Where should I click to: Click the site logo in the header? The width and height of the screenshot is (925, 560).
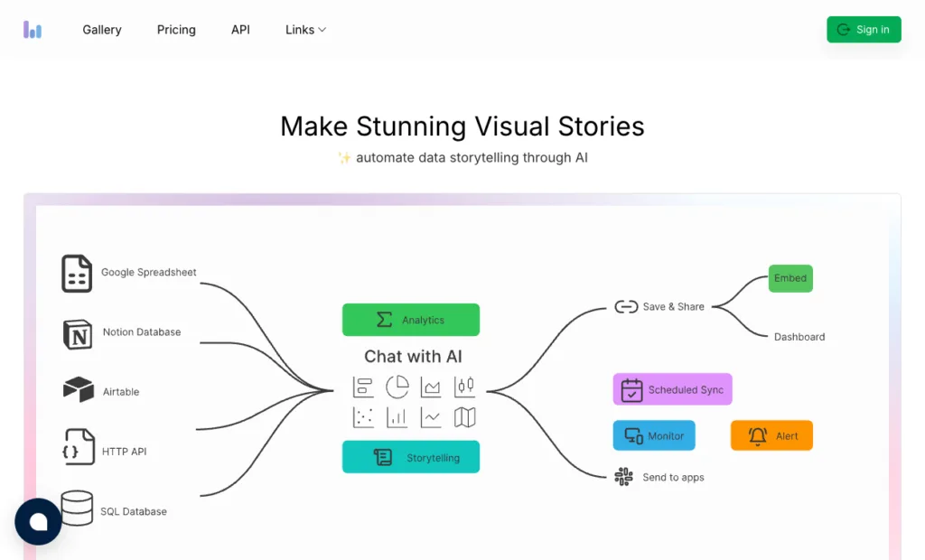tap(33, 30)
